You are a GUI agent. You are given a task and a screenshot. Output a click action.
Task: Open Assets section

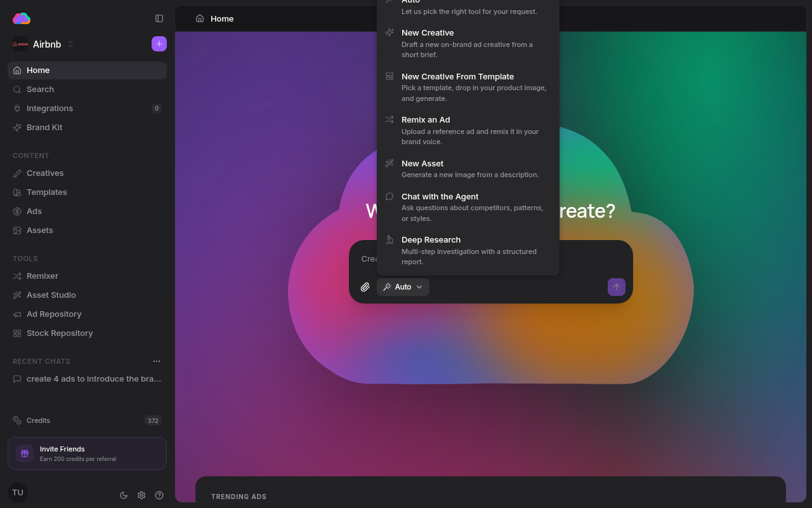point(87,231)
